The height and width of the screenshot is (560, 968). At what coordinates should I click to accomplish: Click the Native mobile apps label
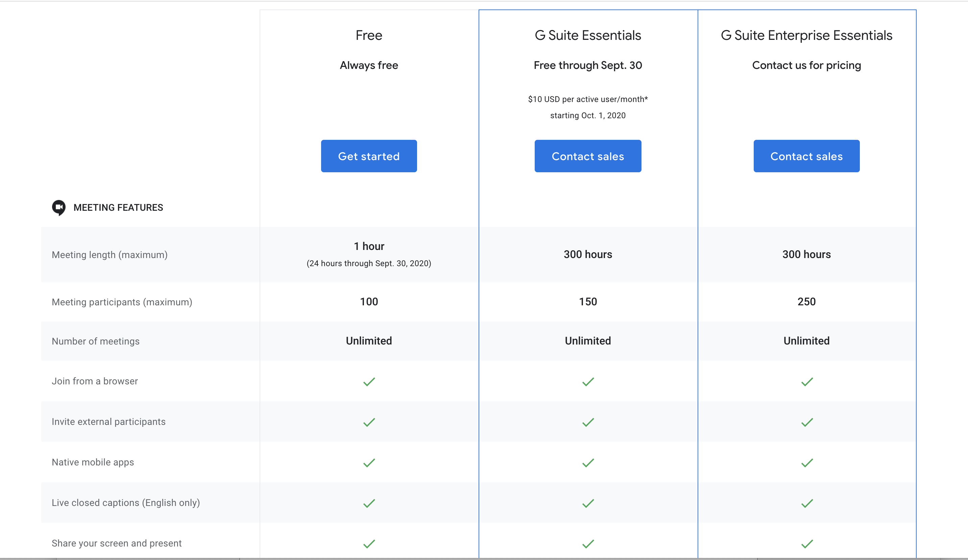pyautogui.click(x=93, y=462)
